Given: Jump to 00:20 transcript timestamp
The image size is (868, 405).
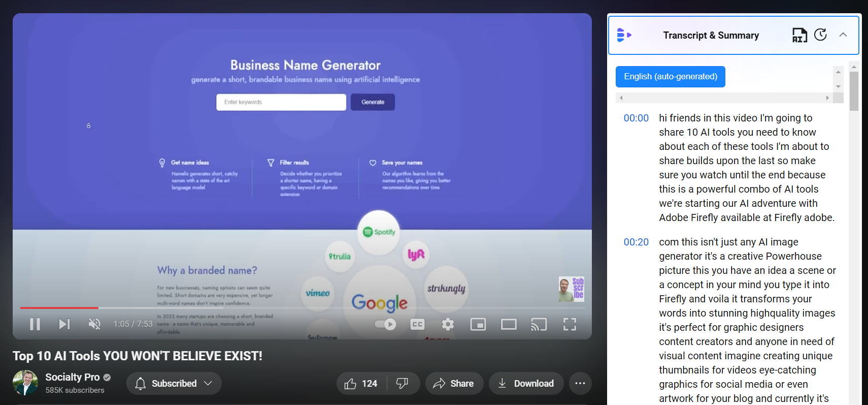Looking at the screenshot, I should pos(636,242).
